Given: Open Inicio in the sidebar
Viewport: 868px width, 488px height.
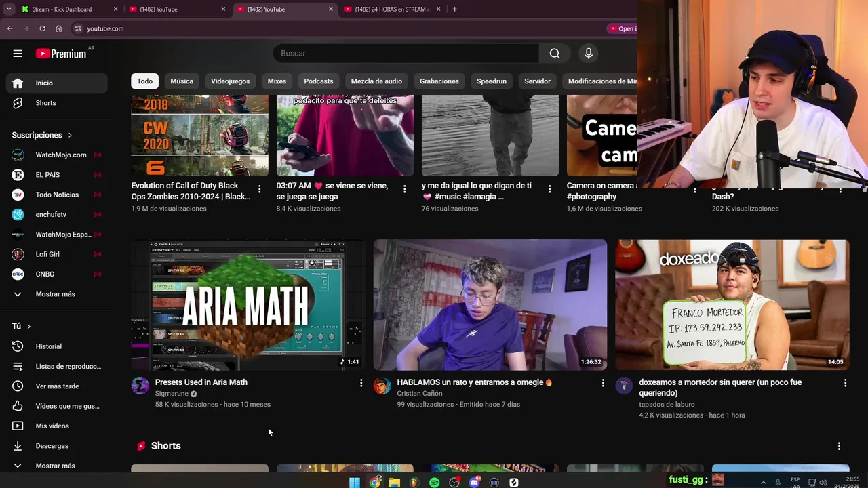Looking at the screenshot, I should coord(57,83).
